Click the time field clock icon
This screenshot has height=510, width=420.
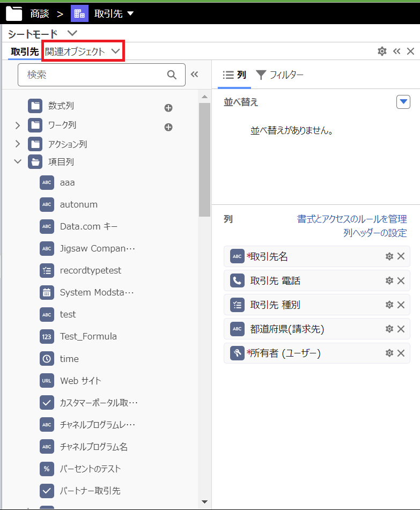[47, 359]
